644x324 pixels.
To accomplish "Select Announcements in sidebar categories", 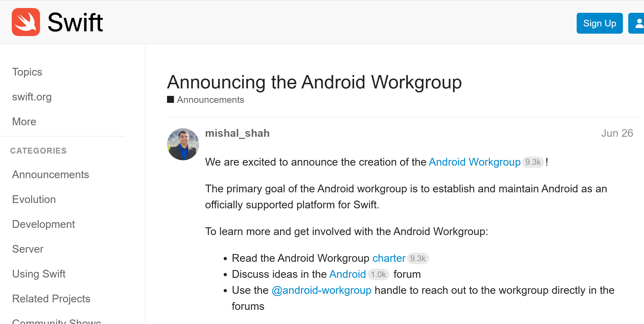I will coord(51,175).
